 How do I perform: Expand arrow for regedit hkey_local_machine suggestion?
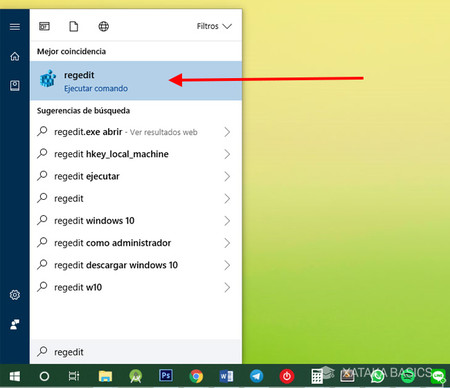point(227,154)
